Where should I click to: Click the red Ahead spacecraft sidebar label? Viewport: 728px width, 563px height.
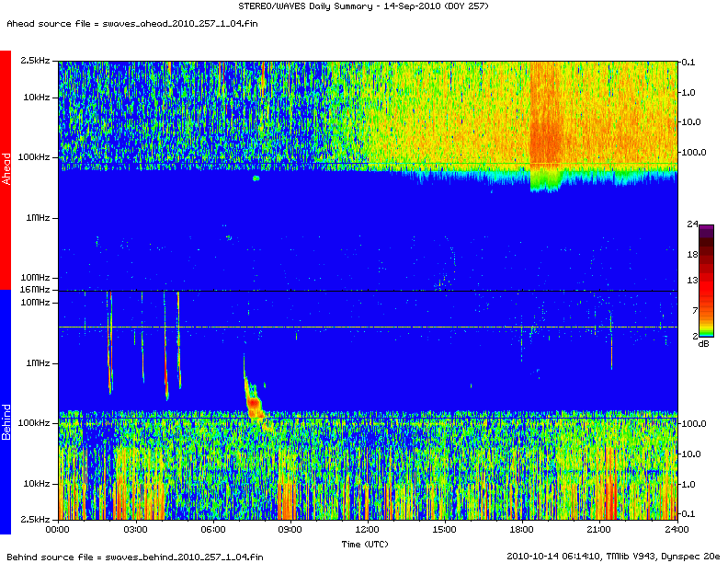[6, 170]
